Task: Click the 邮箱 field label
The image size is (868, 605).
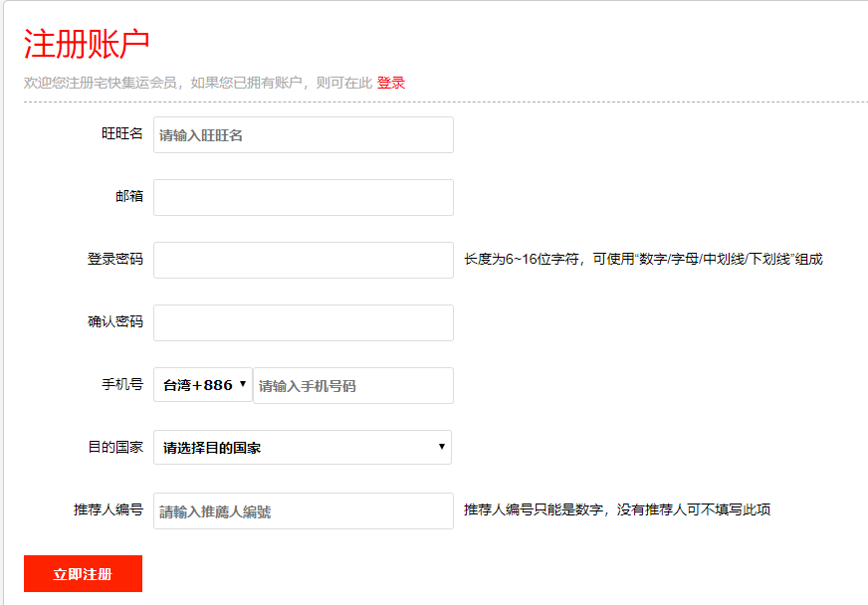Action: point(128,196)
